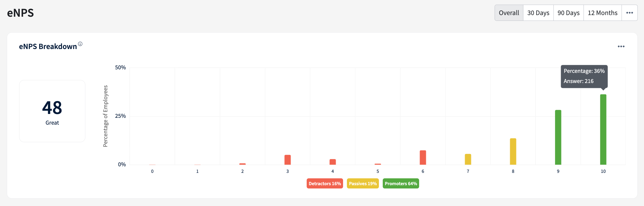Viewport: 644px width, 206px height.
Task: Switch to the 30 Days tab
Action: coord(538,13)
